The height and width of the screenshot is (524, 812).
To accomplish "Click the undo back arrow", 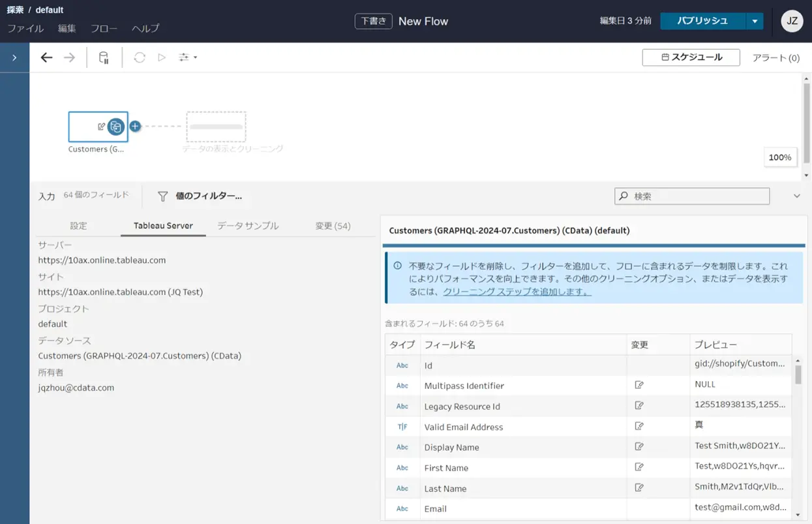I will pos(46,57).
